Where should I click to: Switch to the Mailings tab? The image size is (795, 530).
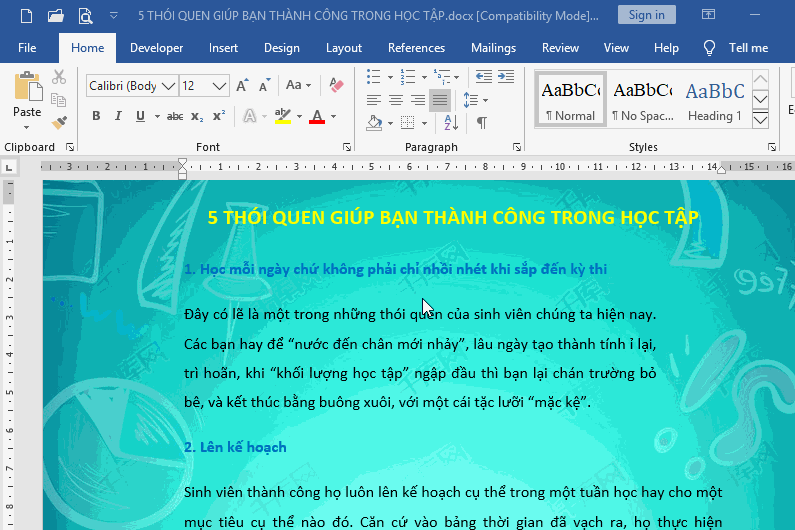(x=493, y=48)
